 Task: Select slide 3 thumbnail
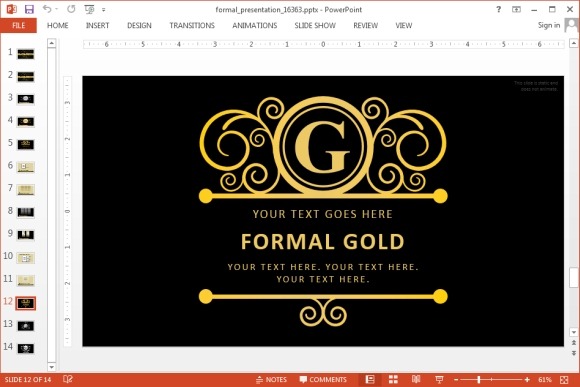pyautogui.click(x=26, y=99)
